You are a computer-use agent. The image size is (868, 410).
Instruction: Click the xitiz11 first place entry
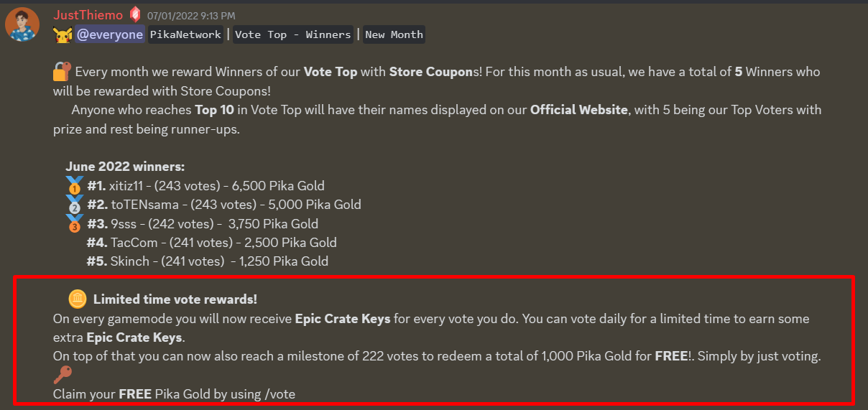pos(206,186)
